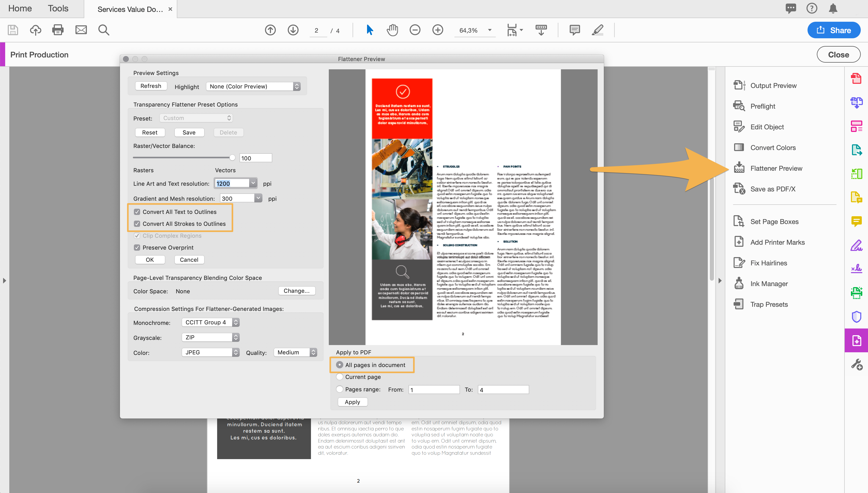Open Add Printer Marks tool
The height and width of the screenshot is (493, 868).
pyautogui.click(x=769, y=242)
